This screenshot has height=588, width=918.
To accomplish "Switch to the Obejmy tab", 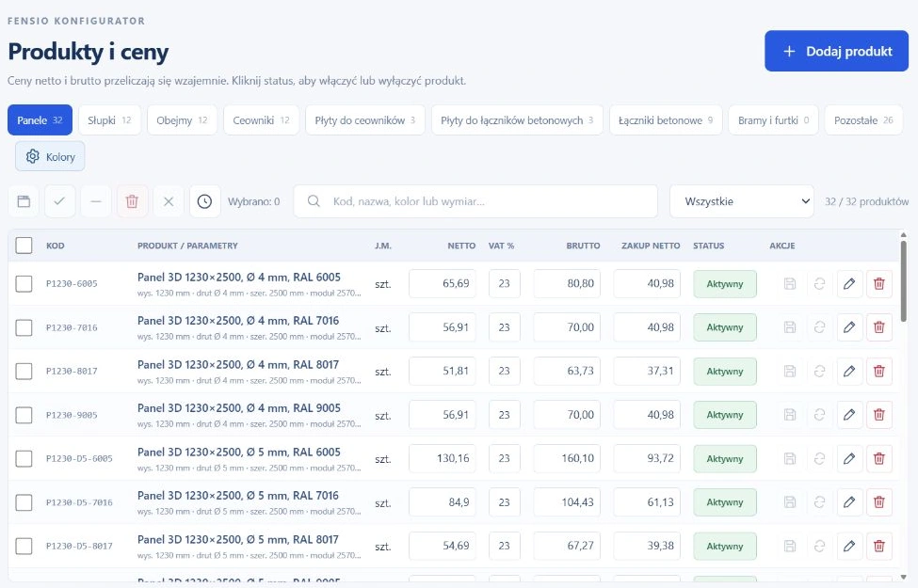I will click(182, 119).
